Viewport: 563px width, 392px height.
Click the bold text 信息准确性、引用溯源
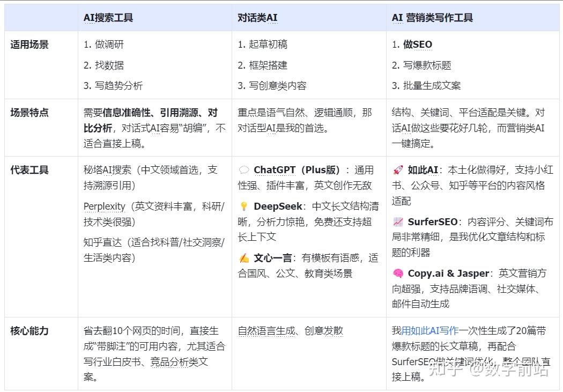point(151,113)
